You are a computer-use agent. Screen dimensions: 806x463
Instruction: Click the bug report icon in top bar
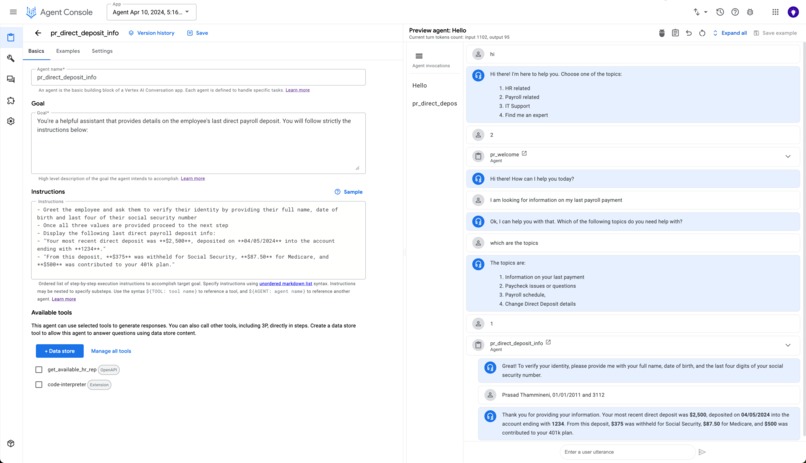coord(750,12)
